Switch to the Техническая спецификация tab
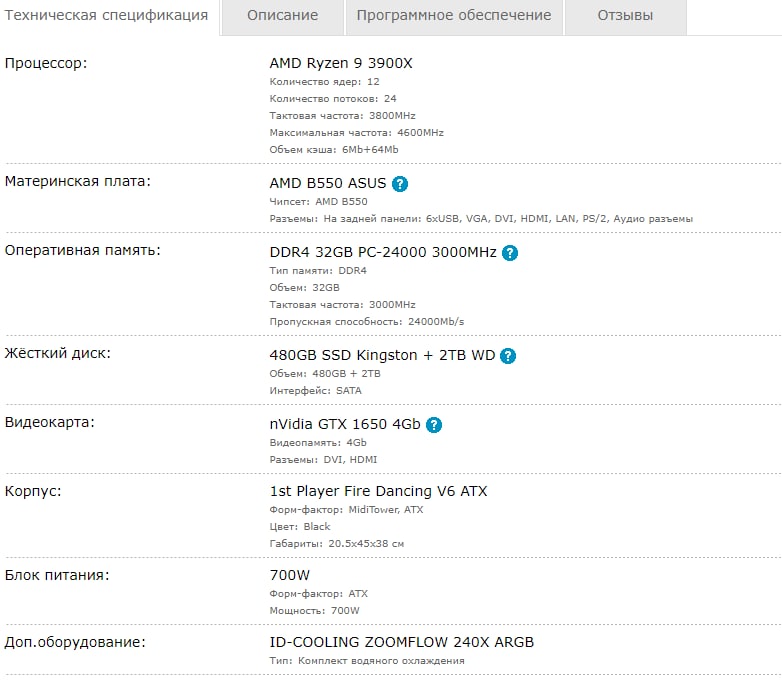Viewport: 782px width, 684px height. 106,15
